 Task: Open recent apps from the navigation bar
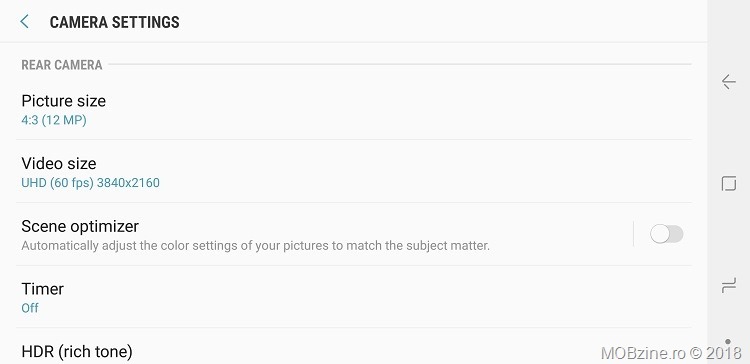pos(728,287)
